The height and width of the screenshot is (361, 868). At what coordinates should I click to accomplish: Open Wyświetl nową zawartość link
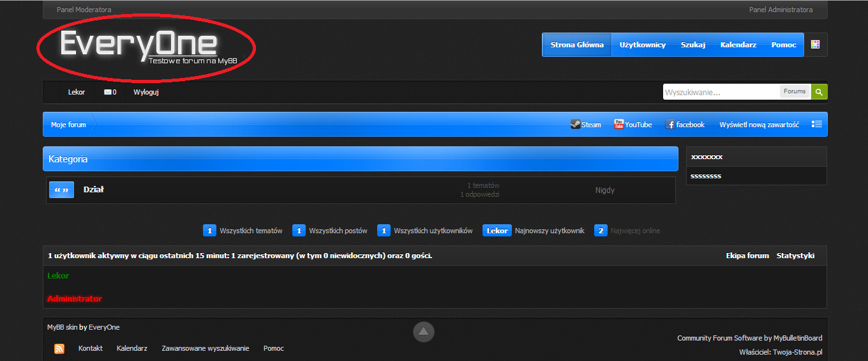click(x=759, y=125)
